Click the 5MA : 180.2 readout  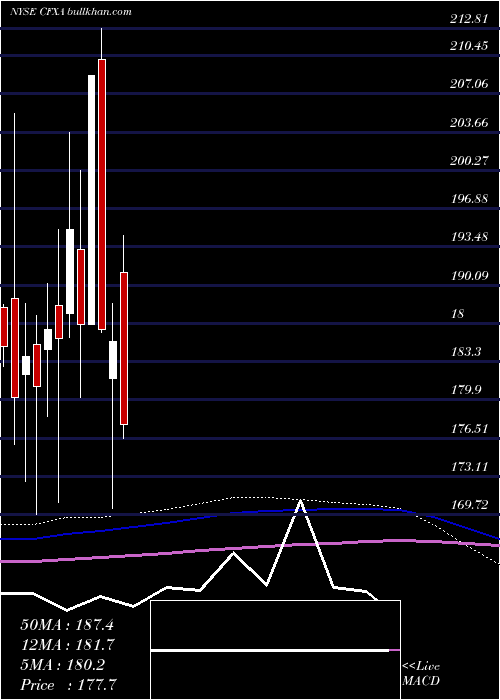(62, 665)
